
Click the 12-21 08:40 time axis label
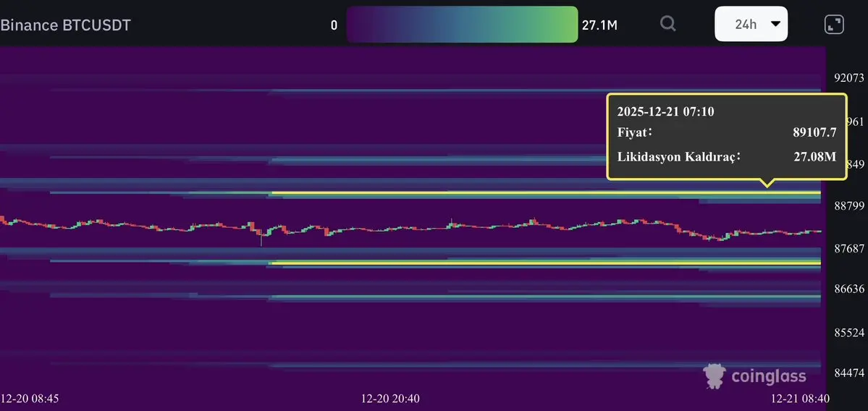click(801, 398)
